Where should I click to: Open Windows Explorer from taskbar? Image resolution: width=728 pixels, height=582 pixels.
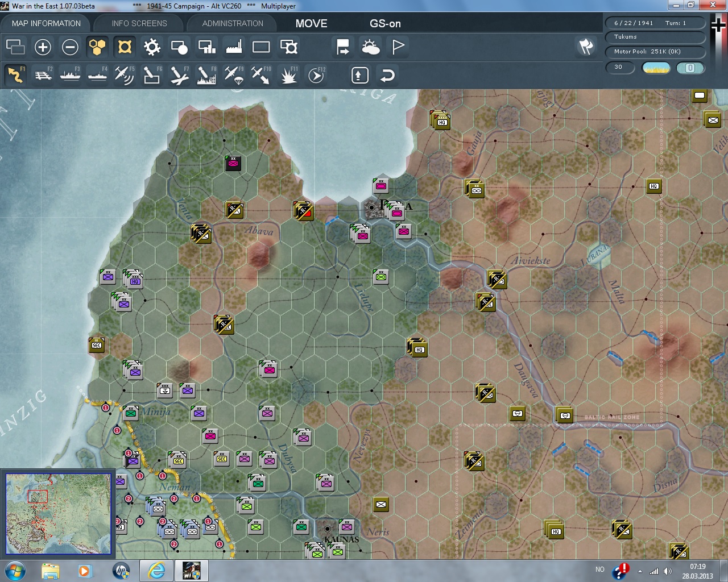click(x=50, y=571)
